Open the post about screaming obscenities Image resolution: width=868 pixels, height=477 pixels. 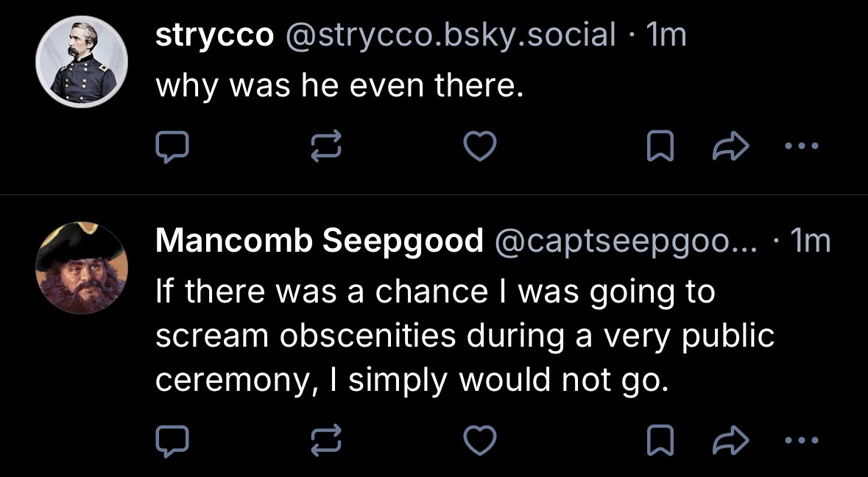coord(464,336)
